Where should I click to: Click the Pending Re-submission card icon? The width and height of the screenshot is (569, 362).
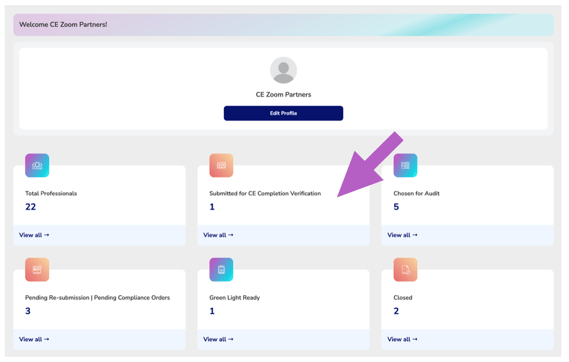(37, 270)
